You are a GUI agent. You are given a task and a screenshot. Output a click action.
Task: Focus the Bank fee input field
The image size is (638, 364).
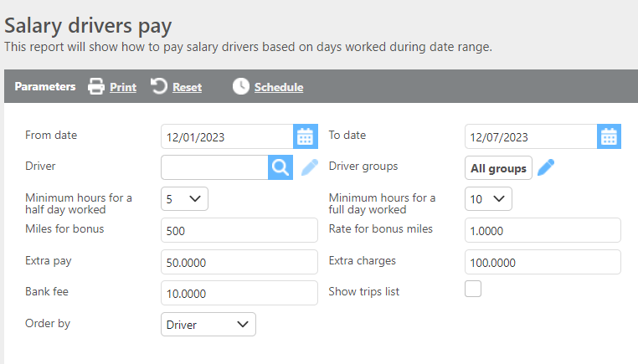[239, 293]
